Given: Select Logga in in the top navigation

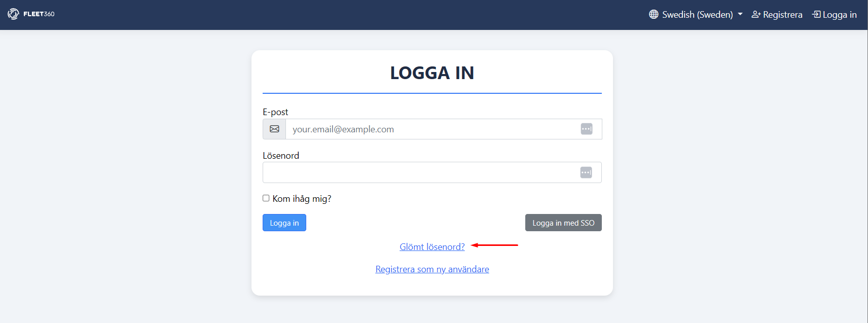Looking at the screenshot, I should 835,14.
